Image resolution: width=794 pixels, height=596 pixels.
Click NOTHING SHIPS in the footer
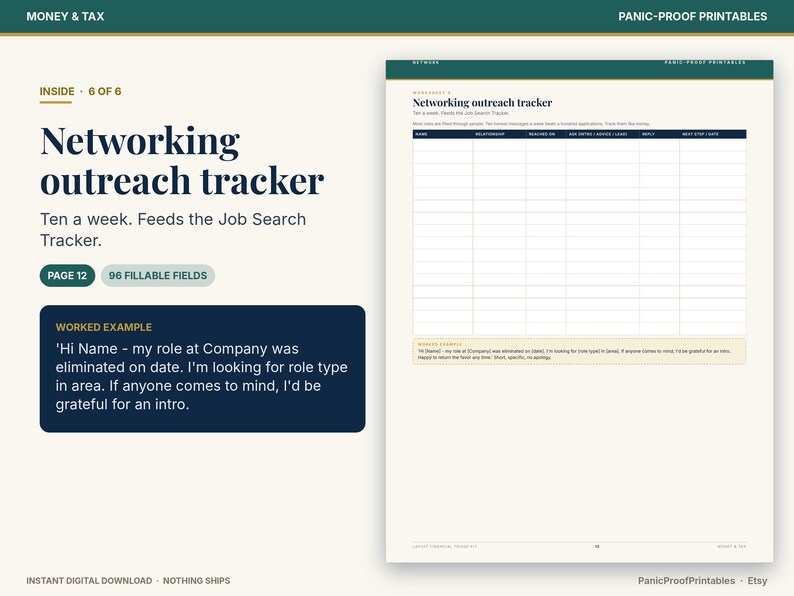pos(196,581)
